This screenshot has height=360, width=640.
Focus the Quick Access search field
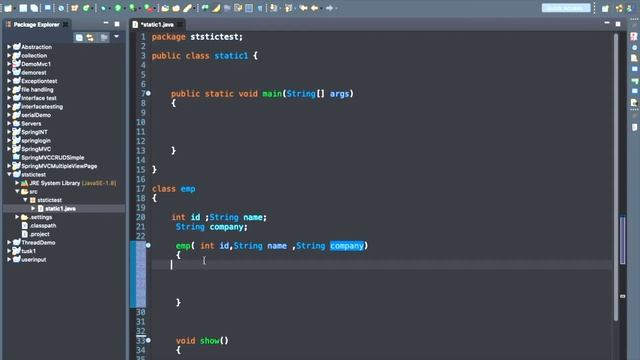pyautogui.click(x=566, y=8)
